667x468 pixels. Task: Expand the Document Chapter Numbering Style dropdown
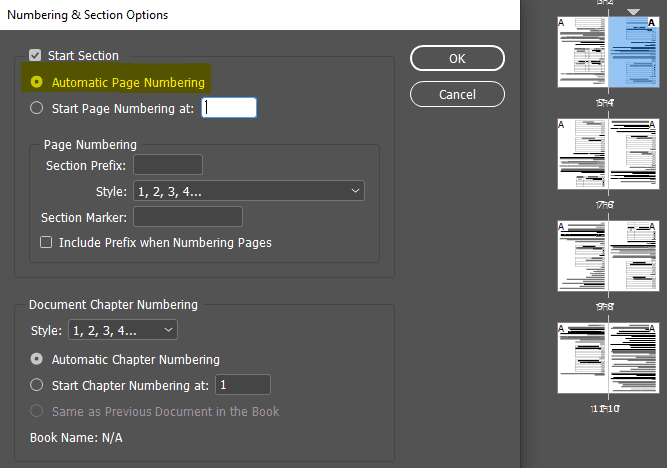[123, 330]
